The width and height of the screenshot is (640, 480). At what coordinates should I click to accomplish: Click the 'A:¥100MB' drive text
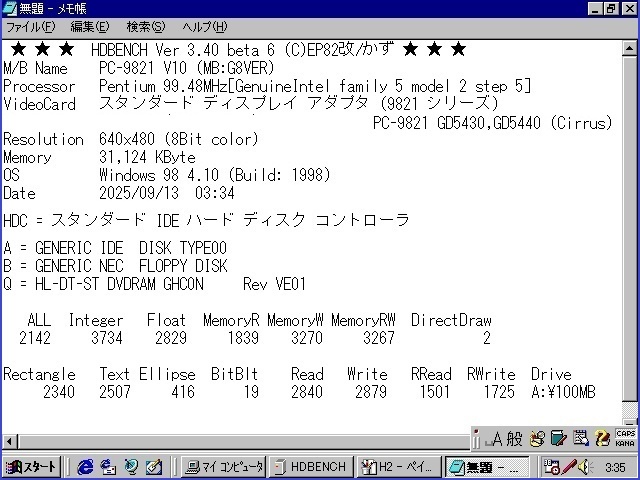click(x=563, y=392)
